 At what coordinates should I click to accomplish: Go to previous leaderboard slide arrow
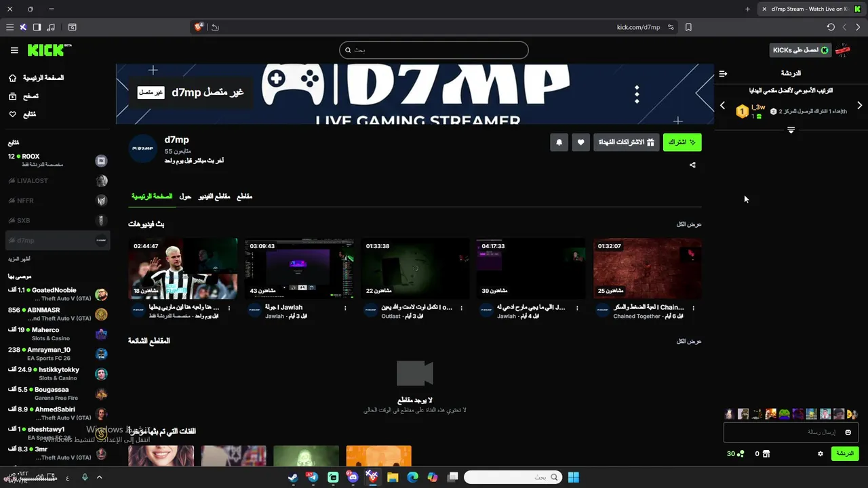722,106
